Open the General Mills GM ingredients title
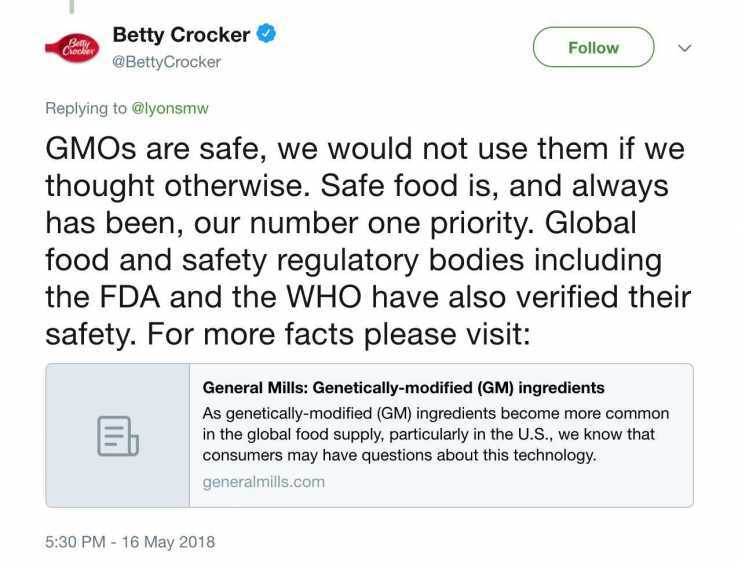738x566 pixels. pos(403,387)
